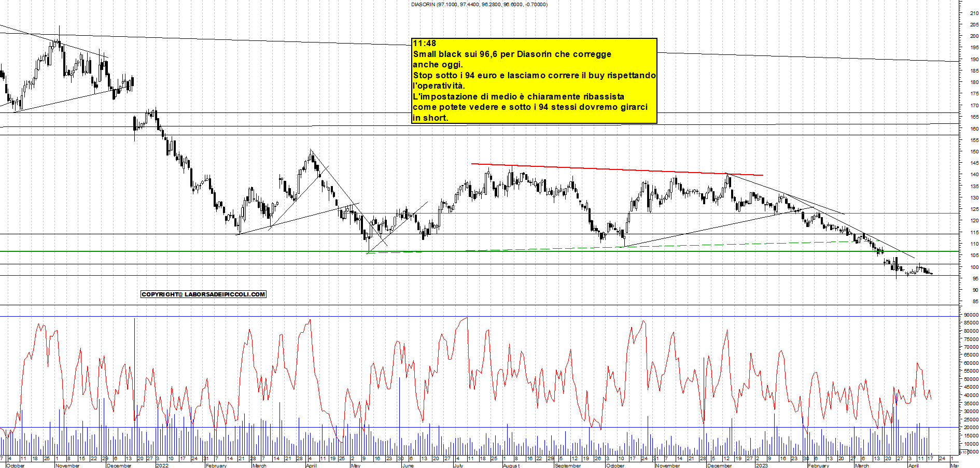980x468 pixels.
Task: Click the September label on time axis
Action: tap(567, 465)
